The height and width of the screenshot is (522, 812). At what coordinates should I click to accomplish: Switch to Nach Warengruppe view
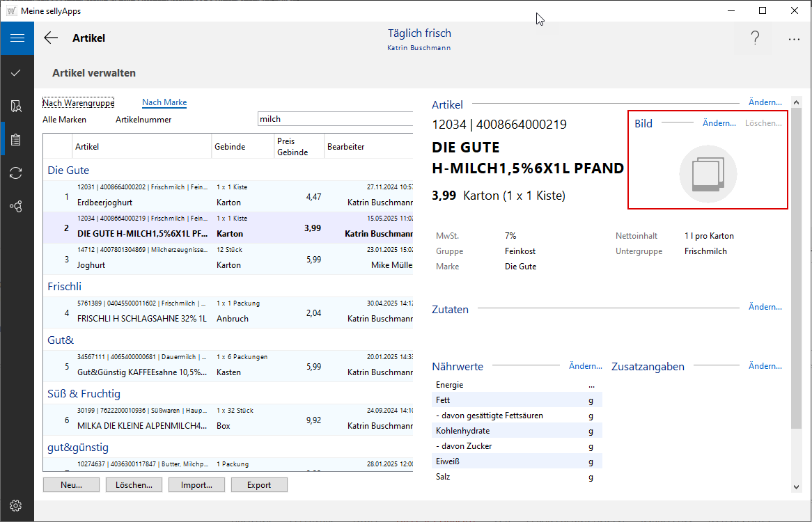[x=78, y=102]
